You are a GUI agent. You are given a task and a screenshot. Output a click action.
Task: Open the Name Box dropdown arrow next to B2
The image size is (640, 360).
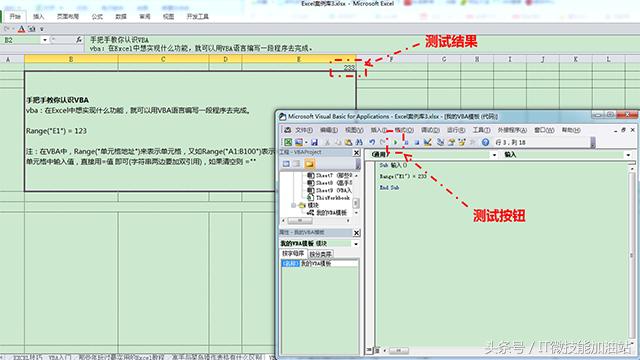(44, 40)
